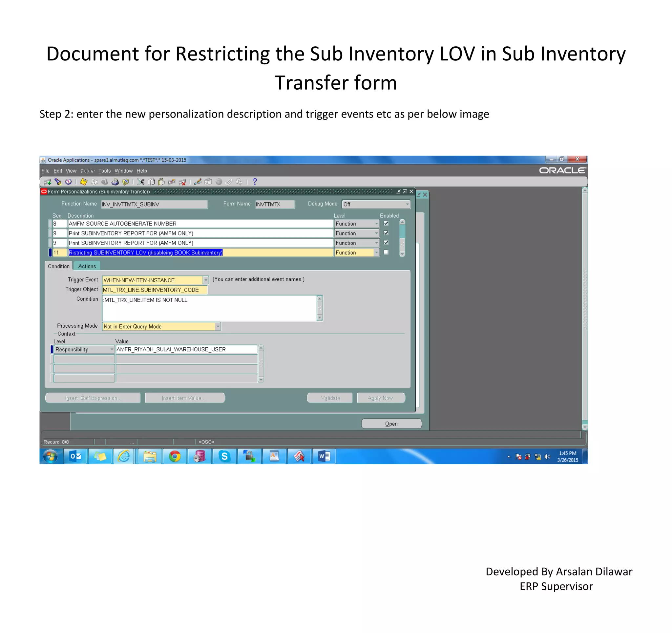This screenshot has height=633, width=672.
Task: Click the Print toolbar icon
Action: [x=115, y=182]
